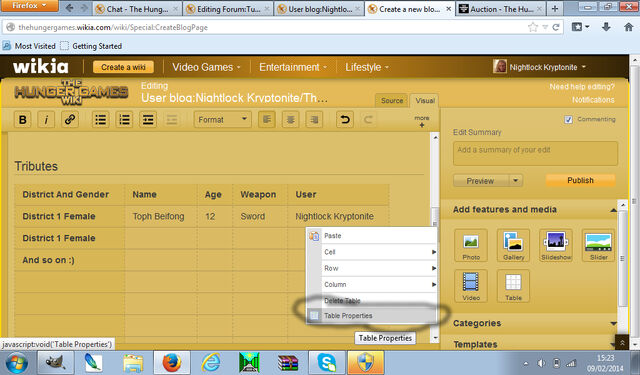Open Skype from the taskbar
This screenshot has height=375, width=640.
pos(327,362)
